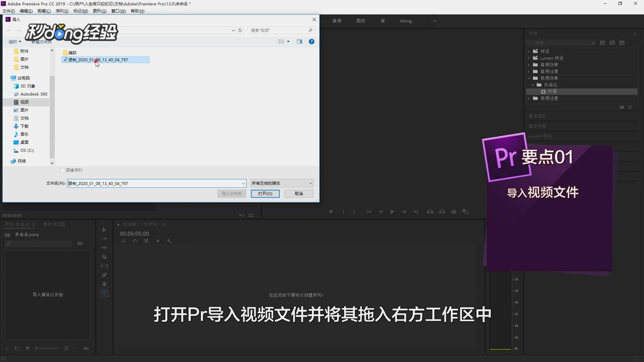Click Go to In point button
Image resolution: width=644 pixels, height=362 pixels.
click(369, 212)
